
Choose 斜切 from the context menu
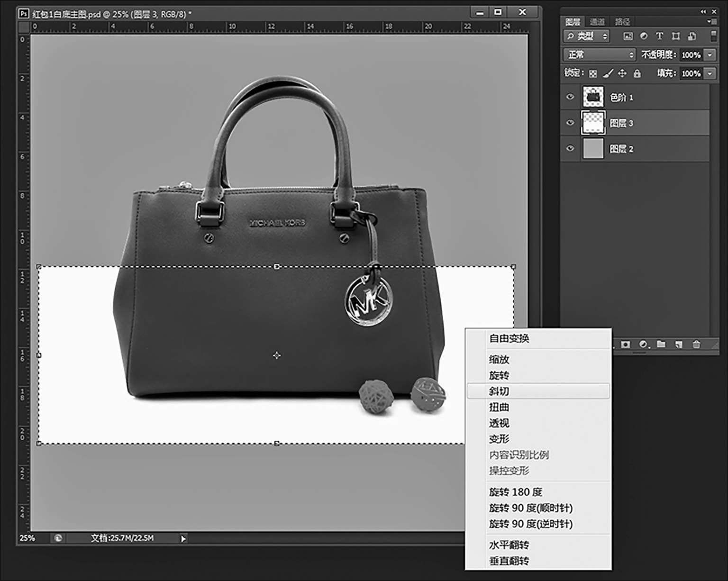[x=499, y=391]
